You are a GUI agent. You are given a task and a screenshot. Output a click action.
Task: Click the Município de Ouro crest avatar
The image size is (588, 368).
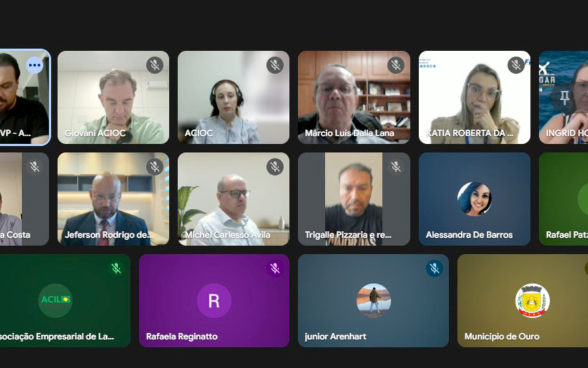(532, 300)
